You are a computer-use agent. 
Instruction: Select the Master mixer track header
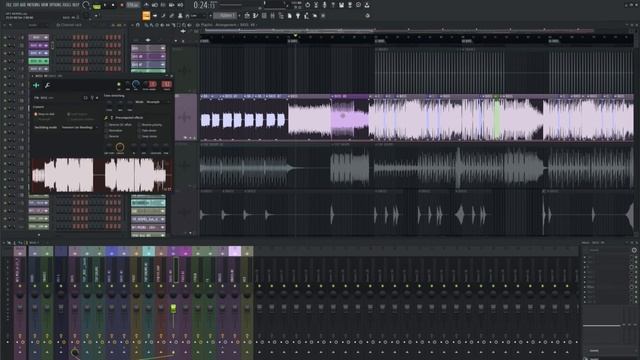20,252
